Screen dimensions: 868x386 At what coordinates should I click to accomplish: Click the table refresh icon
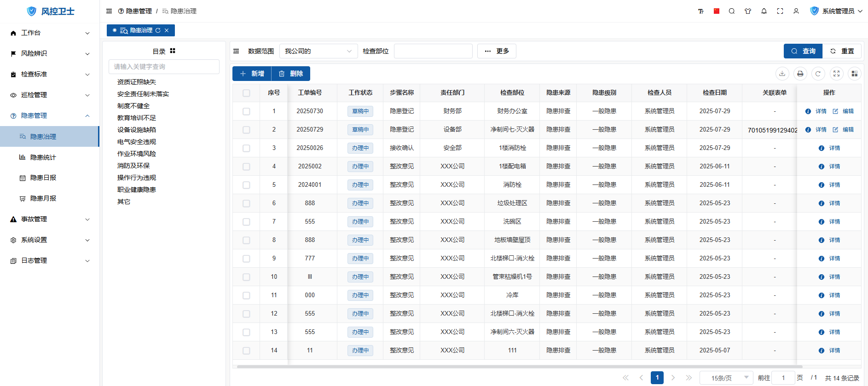[818, 74]
